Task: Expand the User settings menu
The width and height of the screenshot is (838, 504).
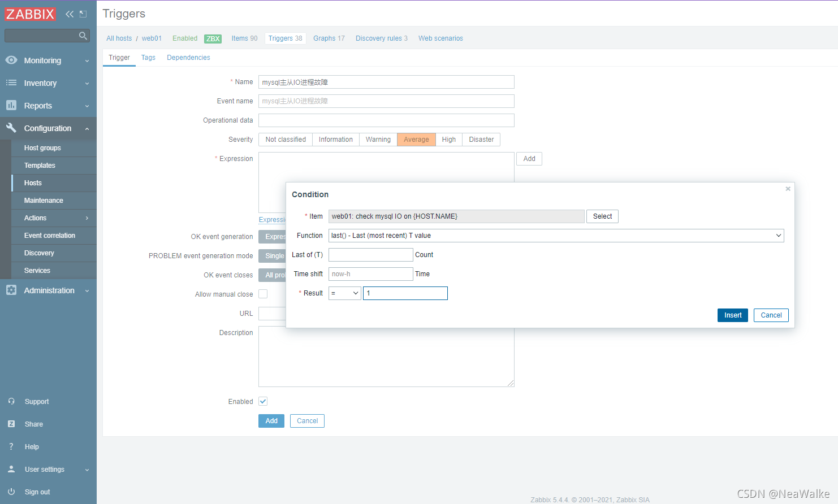Action: click(x=87, y=470)
